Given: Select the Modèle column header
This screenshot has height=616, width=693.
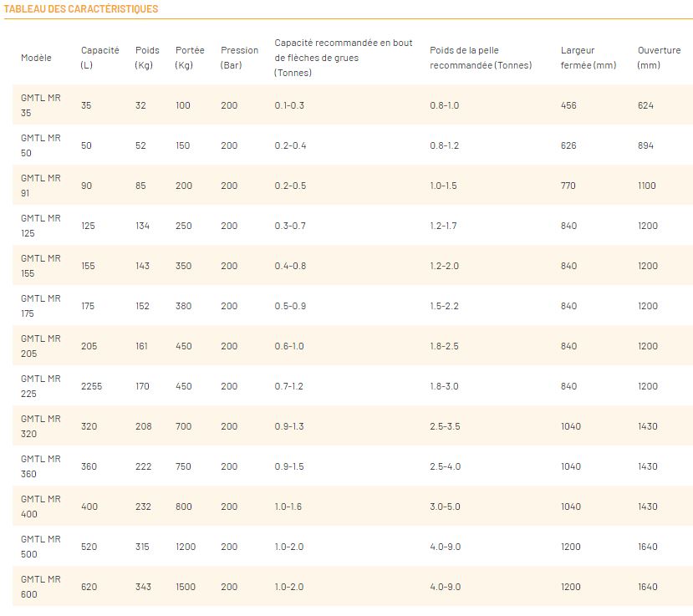Looking at the screenshot, I should click(x=36, y=58).
